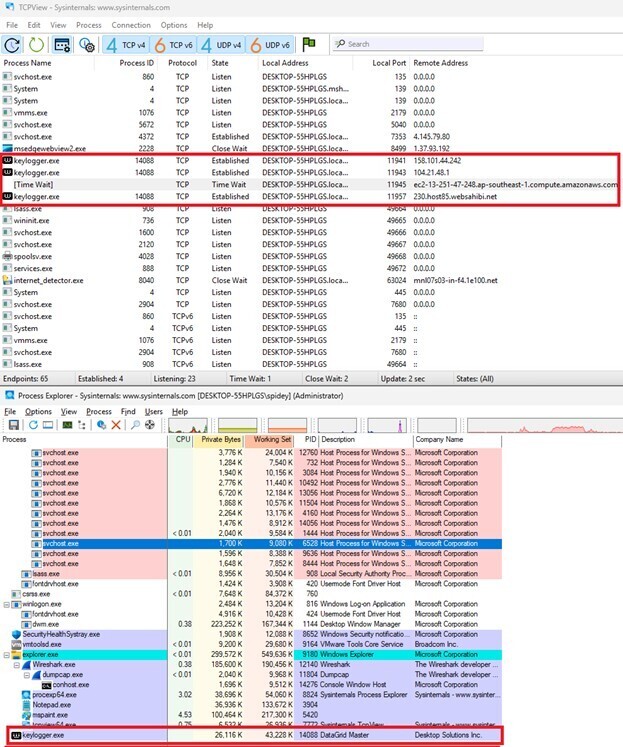This screenshot has height=747, width=623.
Task: Collapse the winlogon.exe tree node
Action: point(7,605)
